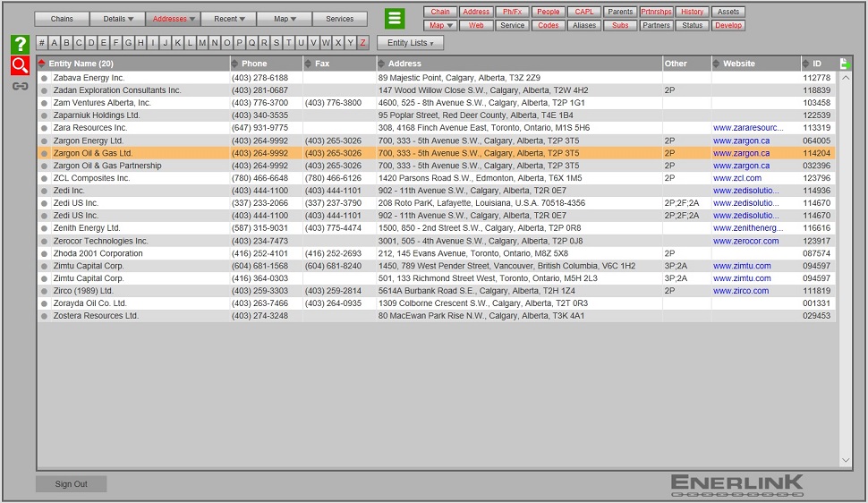Viewport: 868px width, 503px height.
Task: Click the Sign Out button
Action: point(72,484)
